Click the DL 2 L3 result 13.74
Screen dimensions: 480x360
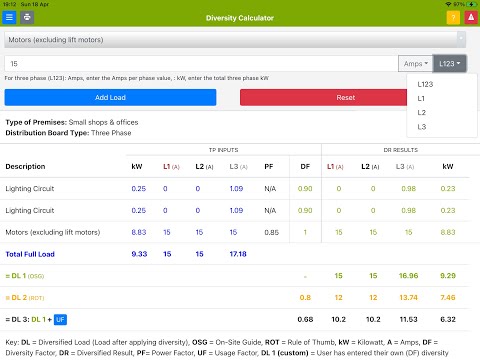tap(408, 297)
